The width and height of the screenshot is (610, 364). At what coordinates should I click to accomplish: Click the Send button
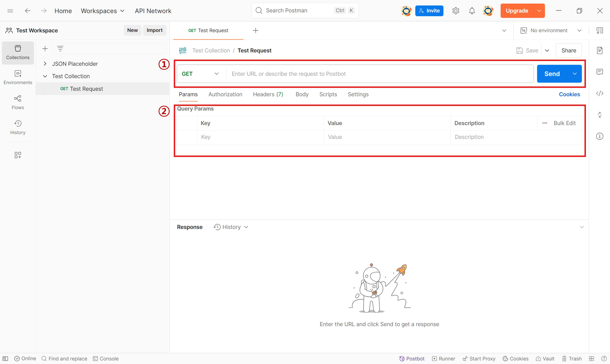(552, 74)
